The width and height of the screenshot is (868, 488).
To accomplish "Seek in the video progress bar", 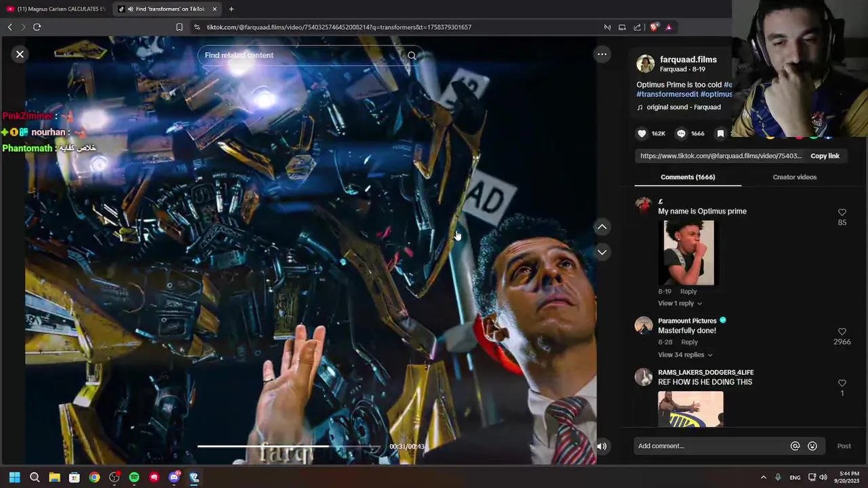I will [290, 446].
